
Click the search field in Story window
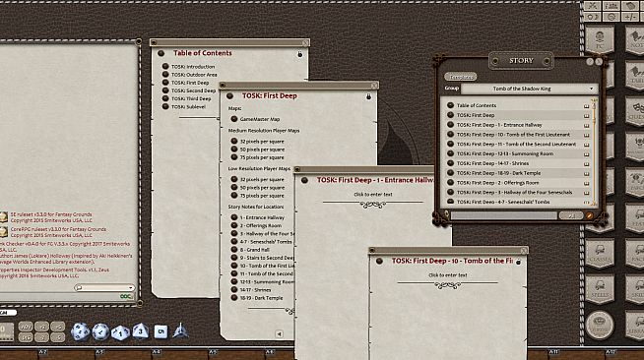click(504, 215)
